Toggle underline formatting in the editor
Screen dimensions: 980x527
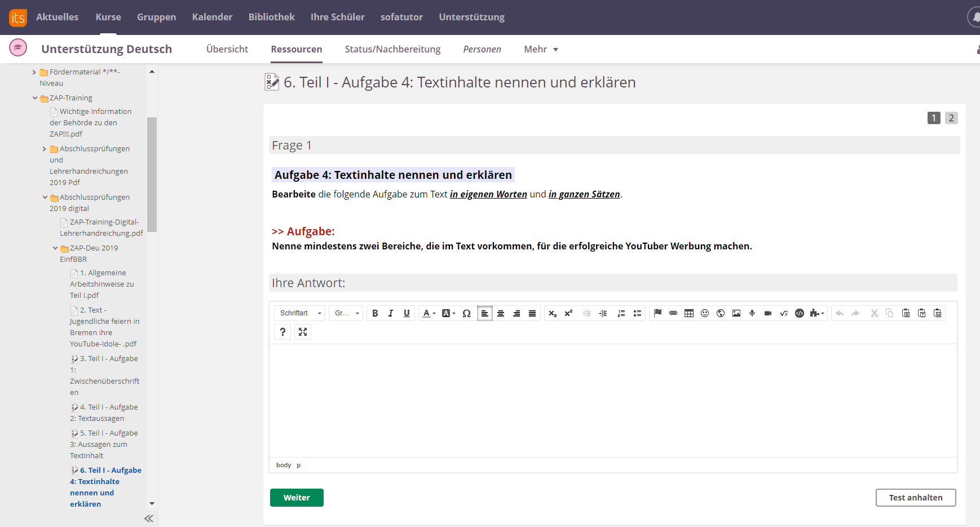[x=407, y=313]
